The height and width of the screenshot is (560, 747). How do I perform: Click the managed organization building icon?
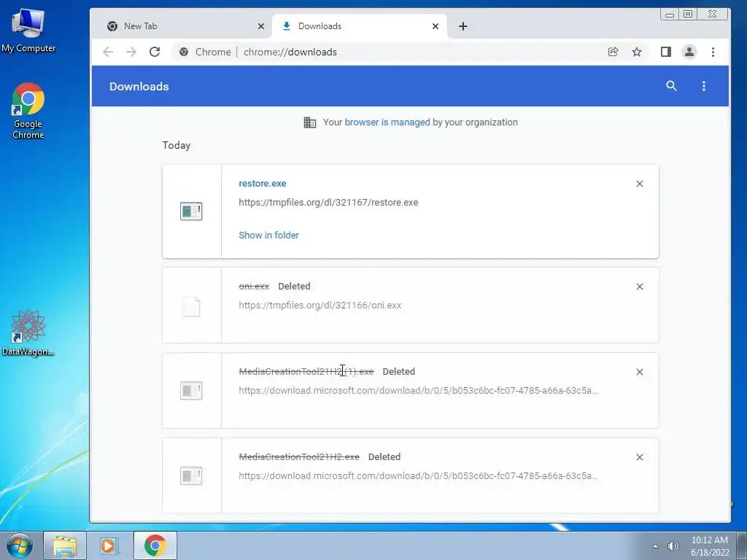(x=309, y=122)
